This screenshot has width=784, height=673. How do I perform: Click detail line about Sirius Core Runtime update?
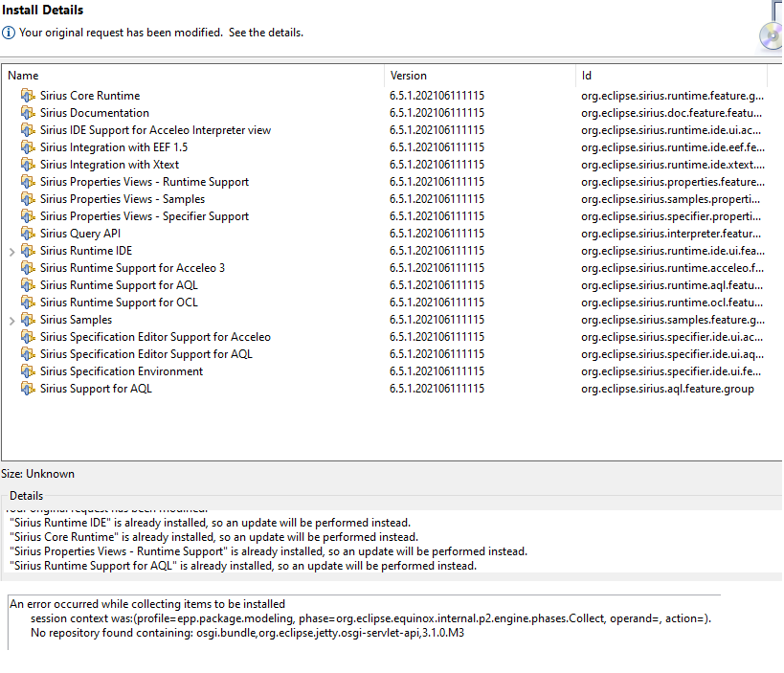point(214,537)
